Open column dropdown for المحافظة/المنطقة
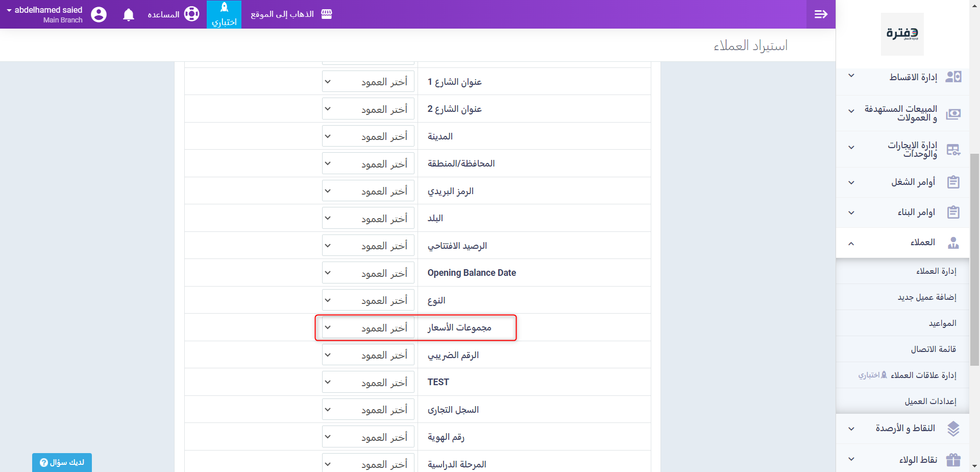The width and height of the screenshot is (980, 472). (368, 163)
